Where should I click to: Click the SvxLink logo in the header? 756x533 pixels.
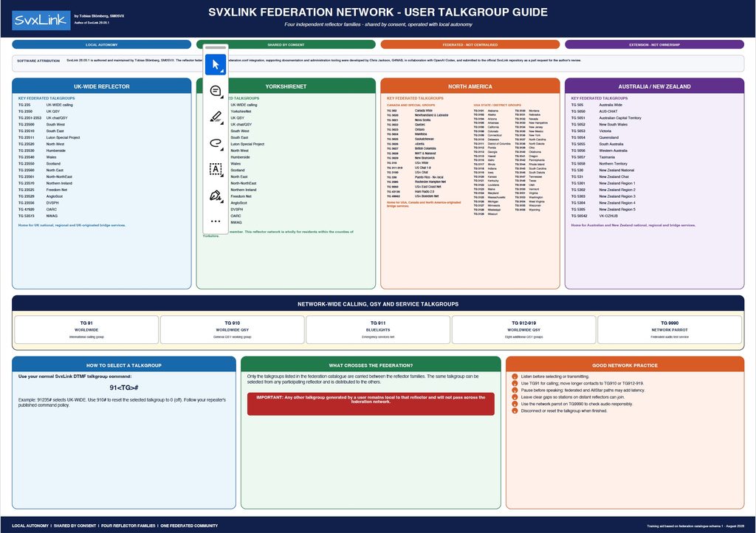pyautogui.click(x=41, y=20)
